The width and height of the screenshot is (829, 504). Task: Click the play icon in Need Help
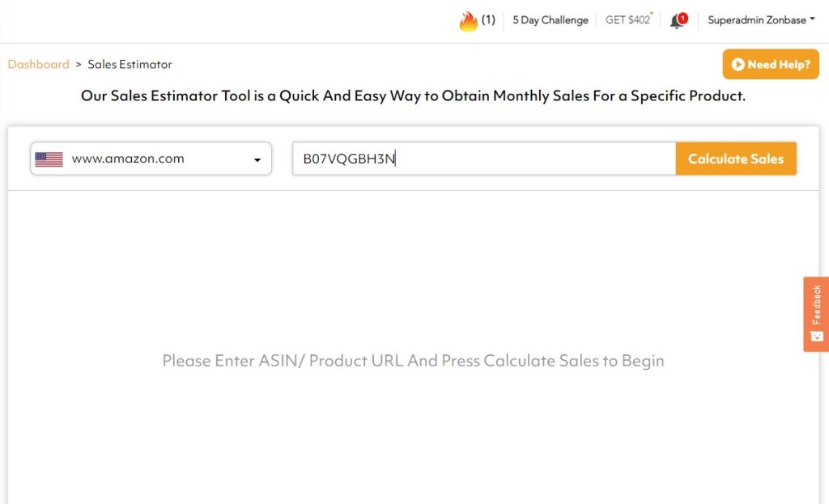(738, 65)
